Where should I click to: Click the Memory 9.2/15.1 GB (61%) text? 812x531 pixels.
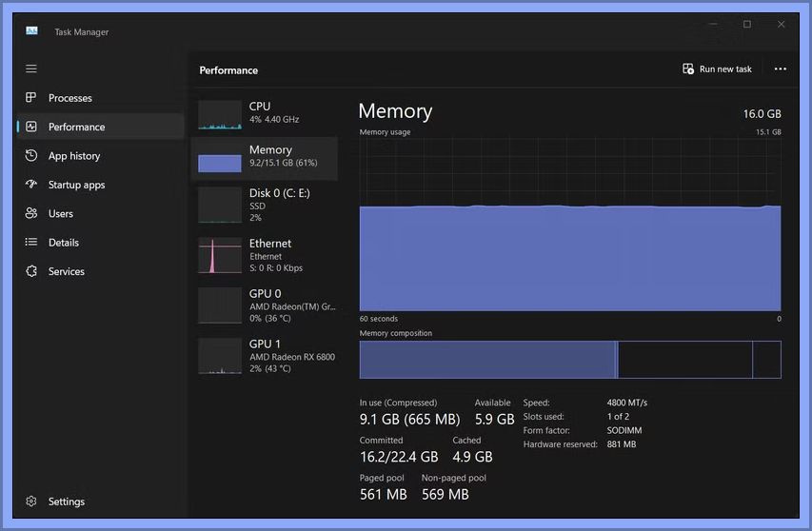pyautogui.click(x=284, y=163)
